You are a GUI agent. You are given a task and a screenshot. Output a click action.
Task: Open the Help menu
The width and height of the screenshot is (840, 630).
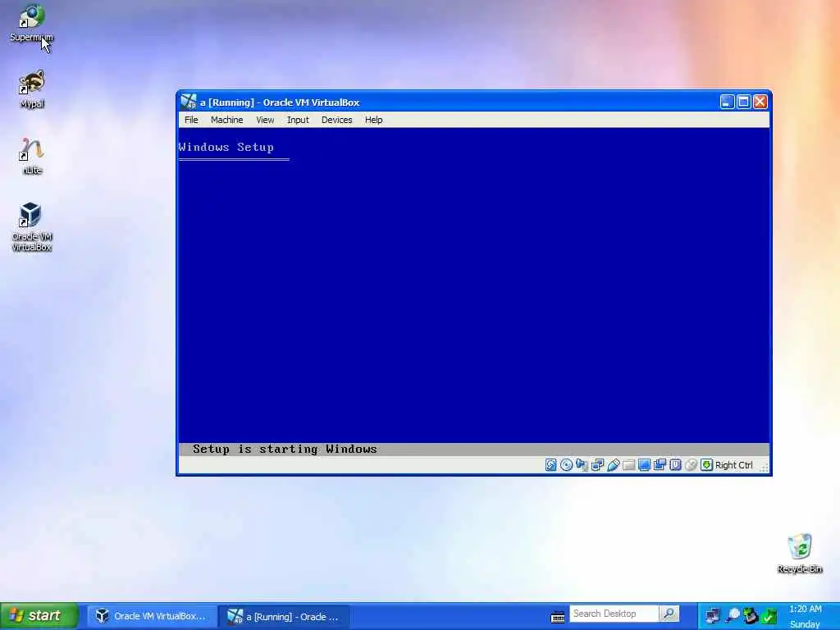373,120
